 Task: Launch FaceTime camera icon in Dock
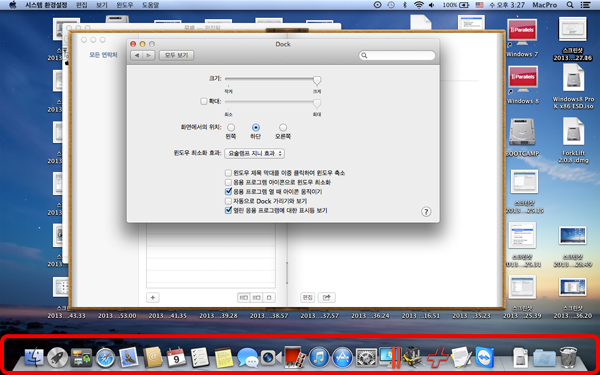(x=271, y=358)
